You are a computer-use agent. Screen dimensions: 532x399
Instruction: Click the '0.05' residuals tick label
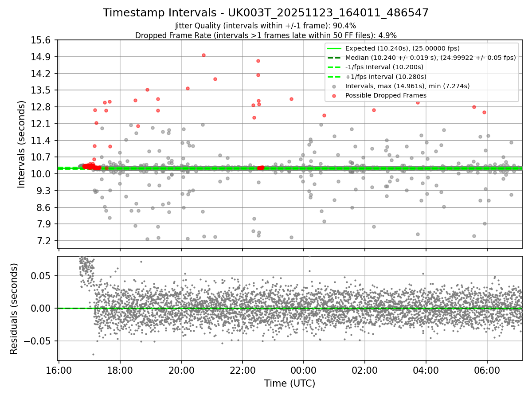click(x=41, y=276)
